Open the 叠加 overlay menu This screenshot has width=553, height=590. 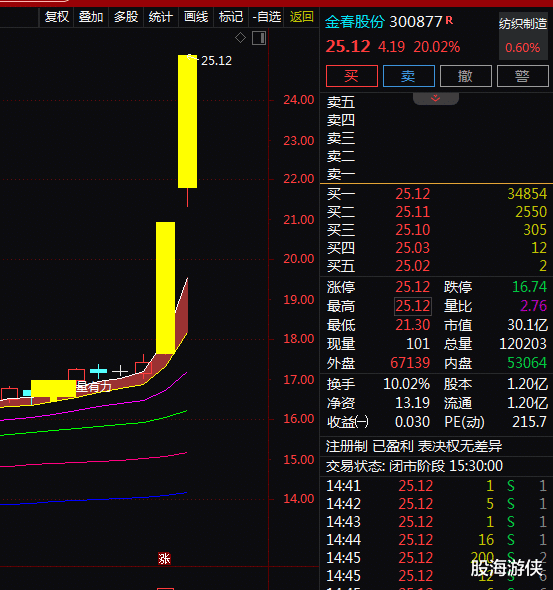tap(91, 17)
